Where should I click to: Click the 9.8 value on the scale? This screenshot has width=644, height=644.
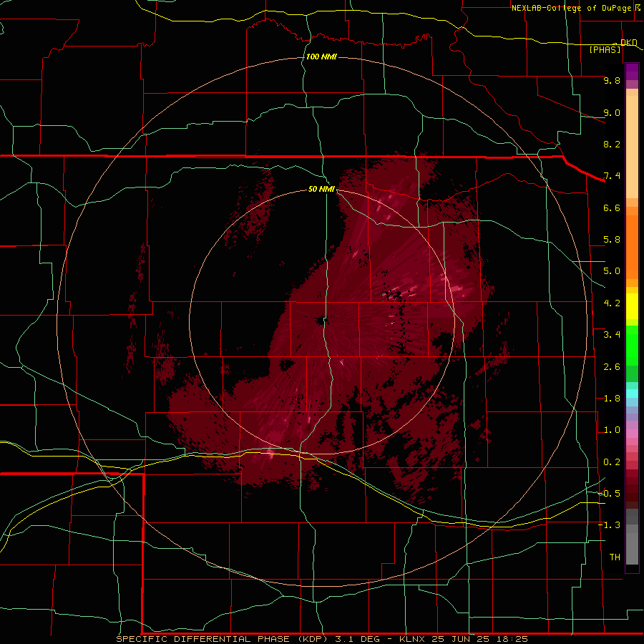612,80
